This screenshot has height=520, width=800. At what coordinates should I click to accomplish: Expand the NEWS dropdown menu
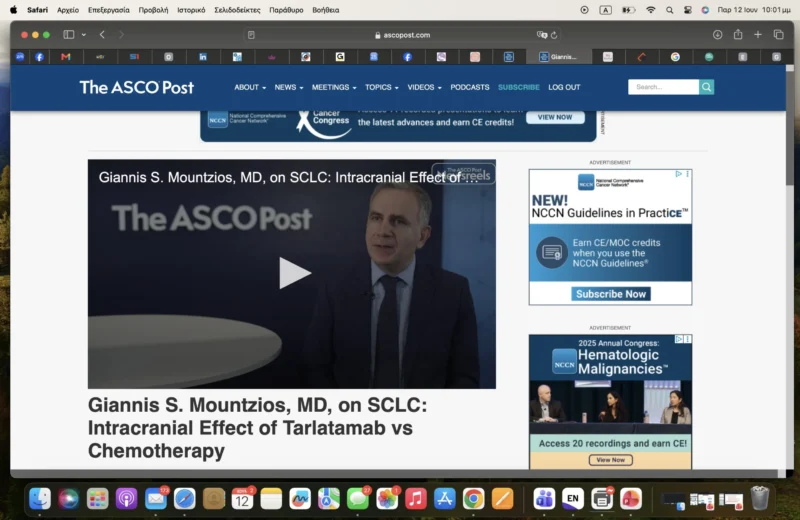tap(289, 87)
